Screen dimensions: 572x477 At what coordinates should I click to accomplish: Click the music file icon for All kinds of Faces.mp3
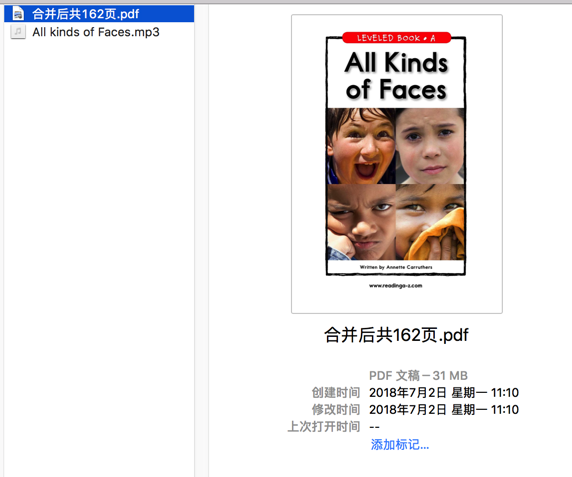tap(18, 32)
